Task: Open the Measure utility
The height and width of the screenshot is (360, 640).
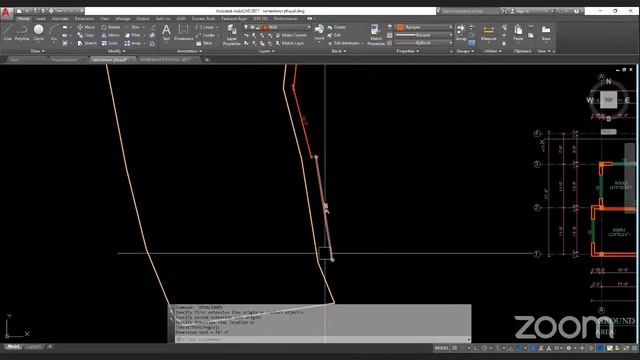Action: coord(488,32)
